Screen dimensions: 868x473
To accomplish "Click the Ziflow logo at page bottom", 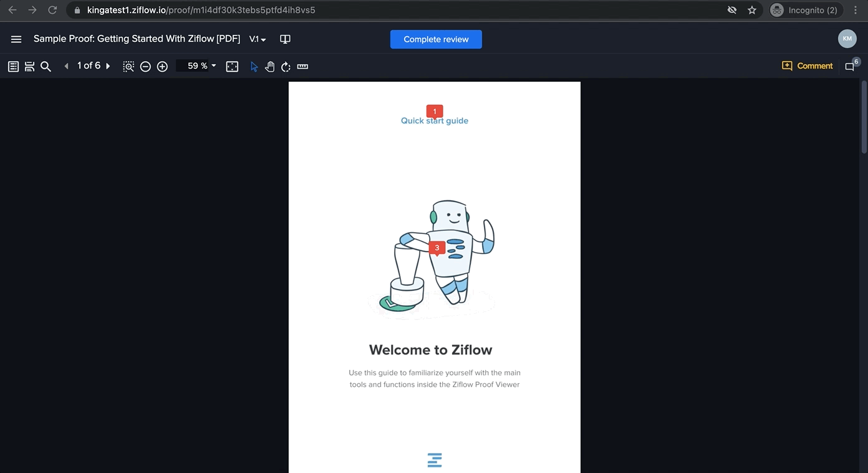I will tap(435, 460).
